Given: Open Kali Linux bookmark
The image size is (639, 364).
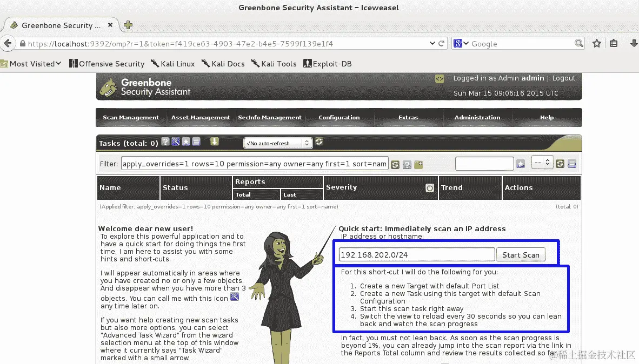Looking at the screenshot, I should tap(173, 64).
